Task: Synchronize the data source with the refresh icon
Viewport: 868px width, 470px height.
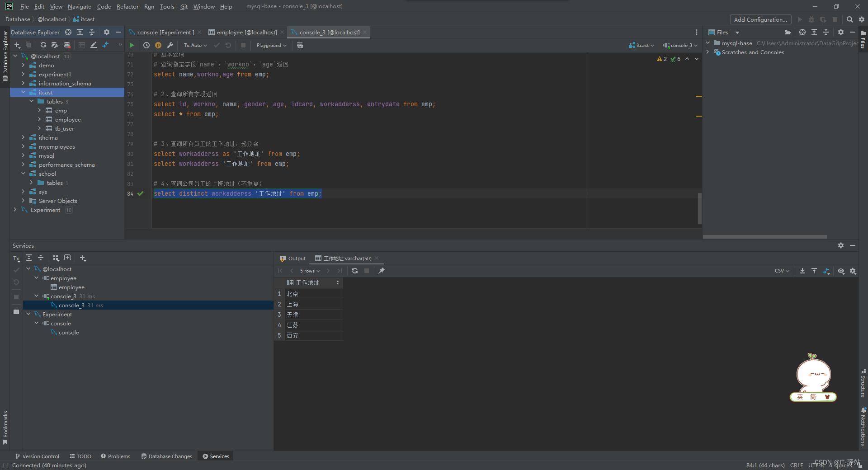Action: pos(43,45)
